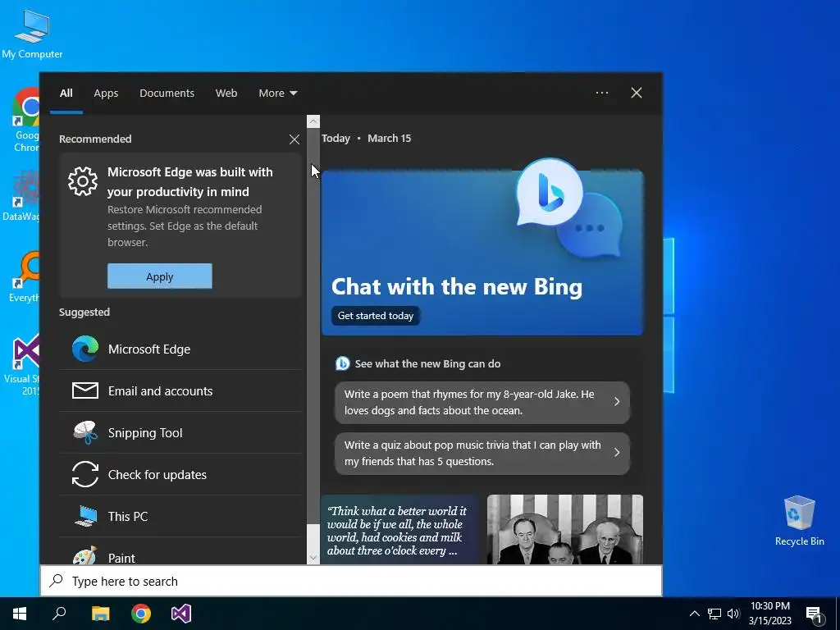Image resolution: width=840 pixels, height=630 pixels.
Task: Select the Google Chrome desktop shortcut
Action: pos(26,120)
